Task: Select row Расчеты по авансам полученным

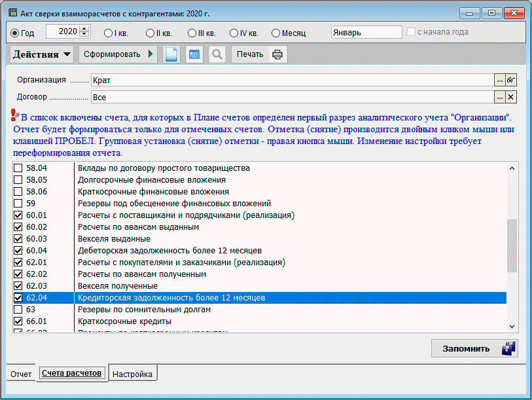Action: click(260, 274)
